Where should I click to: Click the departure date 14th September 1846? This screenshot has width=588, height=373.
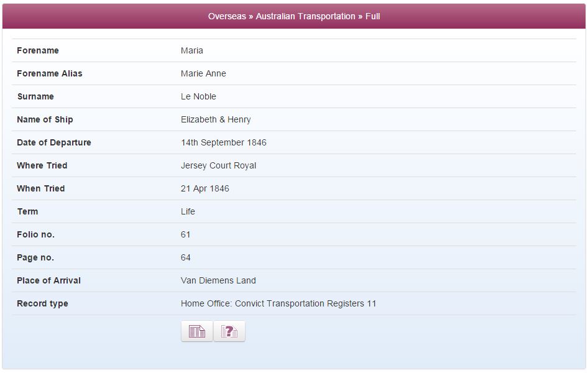pos(224,142)
